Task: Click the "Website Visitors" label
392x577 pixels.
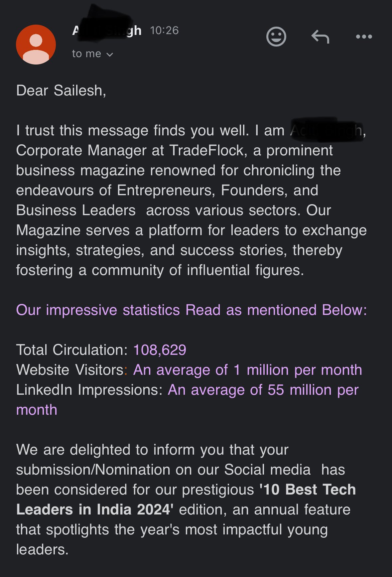Action: [70, 370]
